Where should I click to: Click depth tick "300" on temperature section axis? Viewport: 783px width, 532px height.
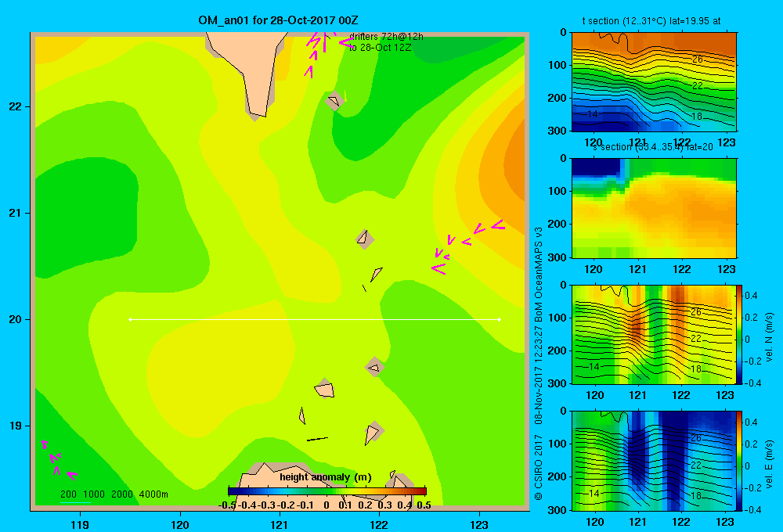(x=556, y=131)
